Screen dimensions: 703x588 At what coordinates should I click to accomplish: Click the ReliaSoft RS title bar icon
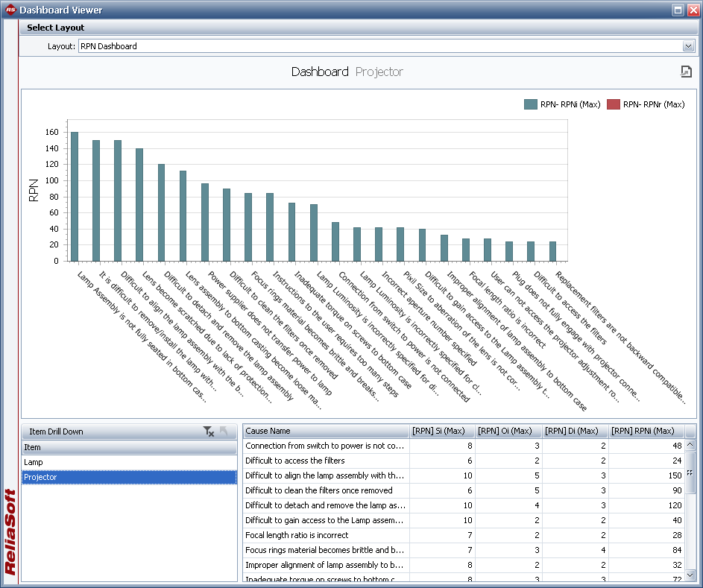click(x=9, y=10)
